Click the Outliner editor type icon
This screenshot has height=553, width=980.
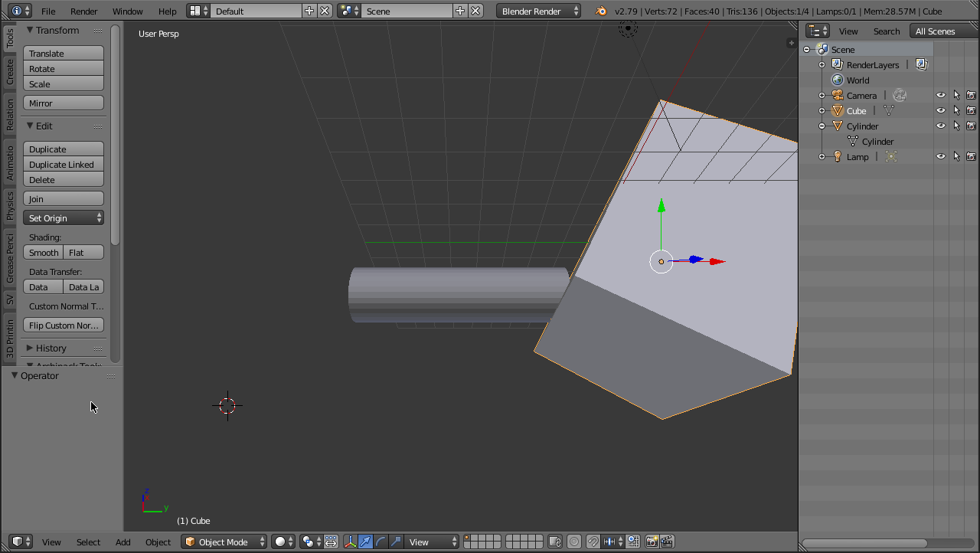tap(818, 31)
